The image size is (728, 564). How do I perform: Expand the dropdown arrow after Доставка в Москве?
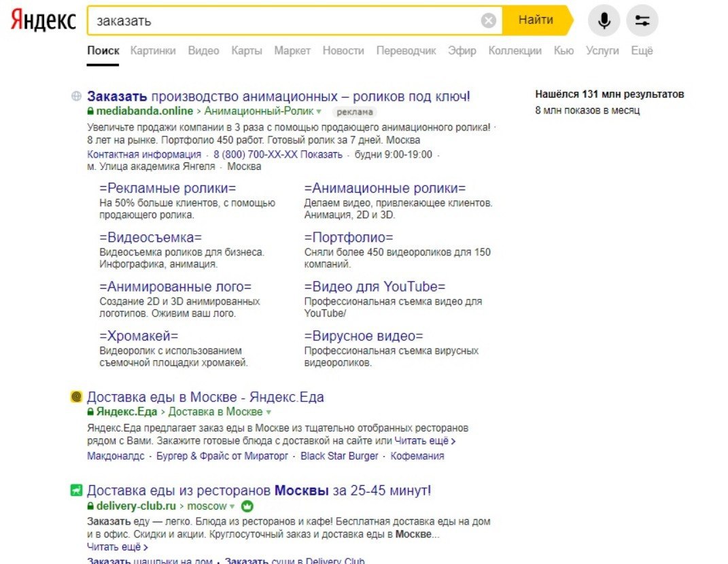268,412
